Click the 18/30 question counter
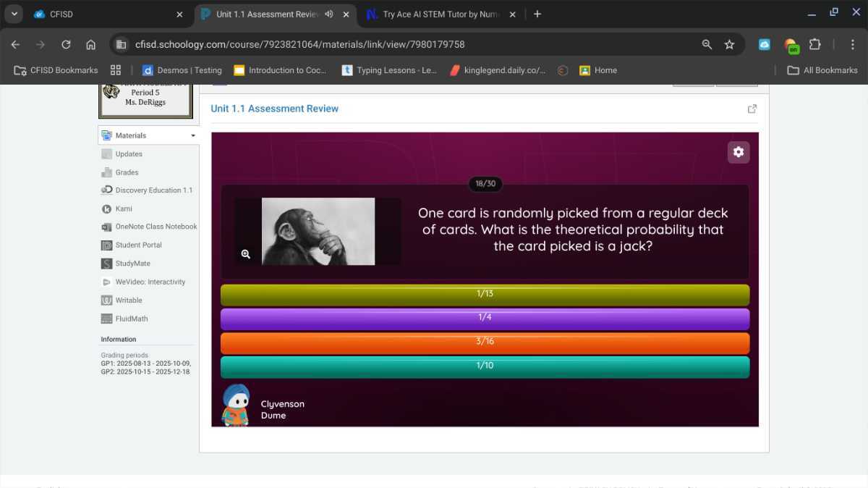Viewport: 868px width, 488px height. [x=485, y=184]
